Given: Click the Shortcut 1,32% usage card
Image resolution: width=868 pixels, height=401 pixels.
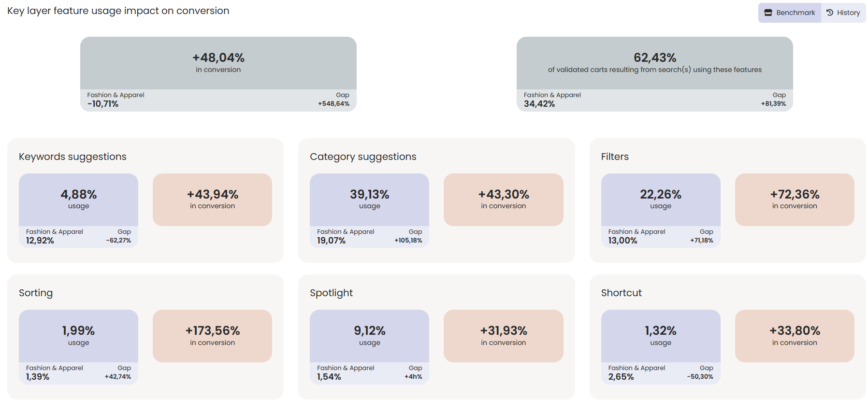Looking at the screenshot, I should [660, 336].
